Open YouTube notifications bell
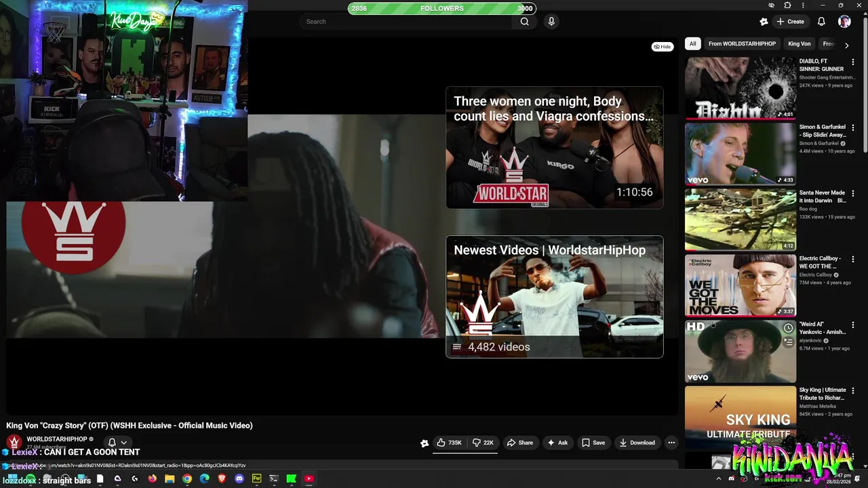This screenshot has height=488, width=868. 821,22
